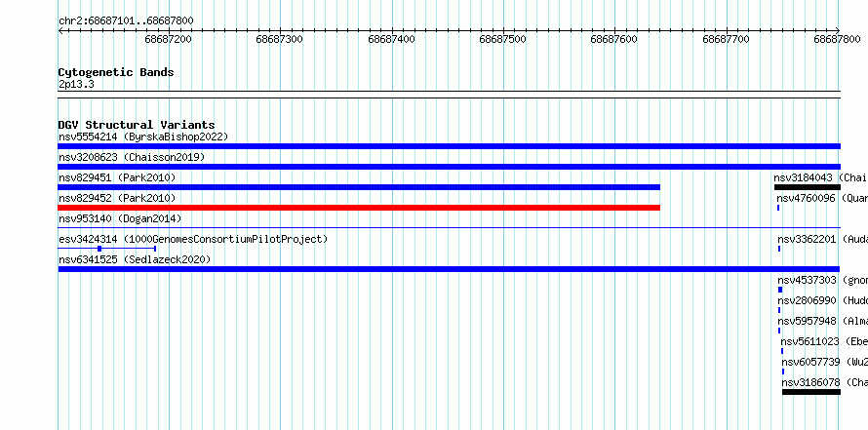
Task: Click the DGV Structural Variants track title
Action: tap(137, 125)
